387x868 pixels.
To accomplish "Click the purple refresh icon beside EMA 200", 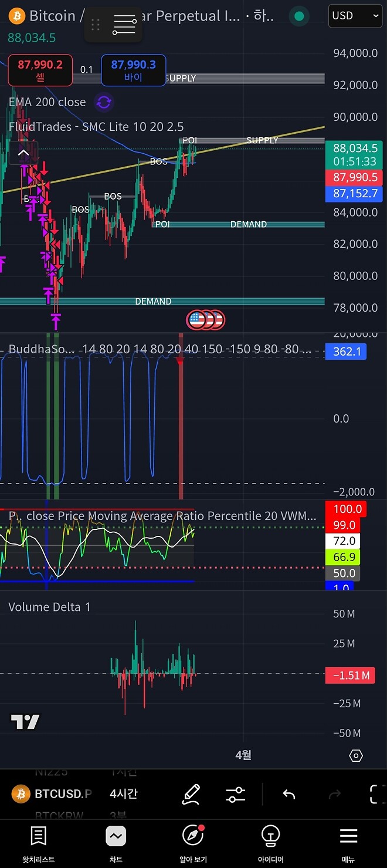I will [104, 103].
